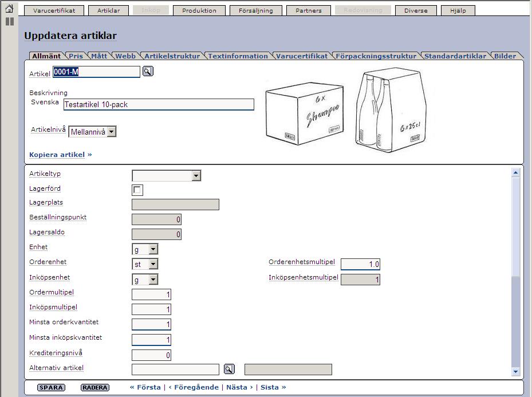Click the Artikeltyp label
The width and height of the screenshot is (532, 397).
pyautogui.click(x=45, y=174)
